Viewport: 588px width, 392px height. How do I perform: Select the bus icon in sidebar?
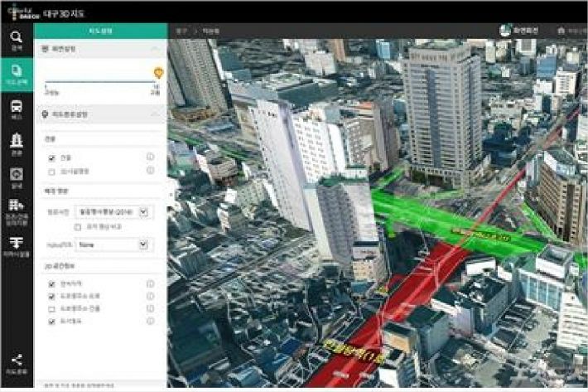tap(17, 110)
